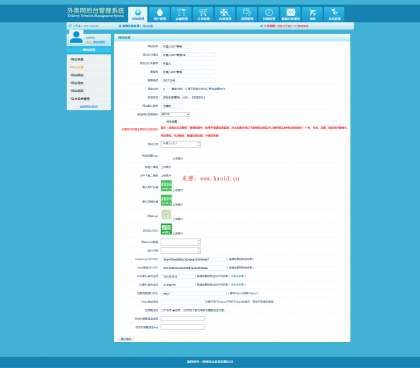Click the green QR code thumbnail image
This screenshot has width=420, height=368.
(x=166, y=229)
